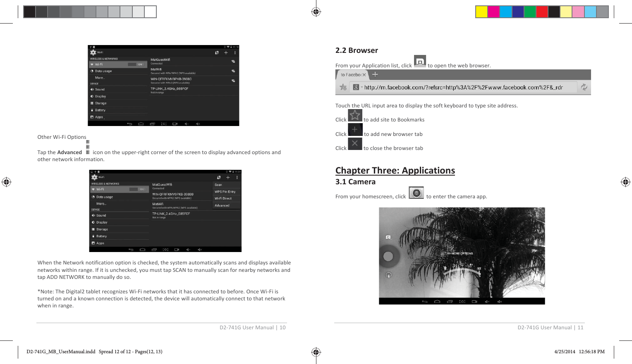Image resolution: width=632 pixels, height=364 pixels.
Task: Click the 'D2-741G User Manual | 11' footer
Action: click(x=551, y=327)
